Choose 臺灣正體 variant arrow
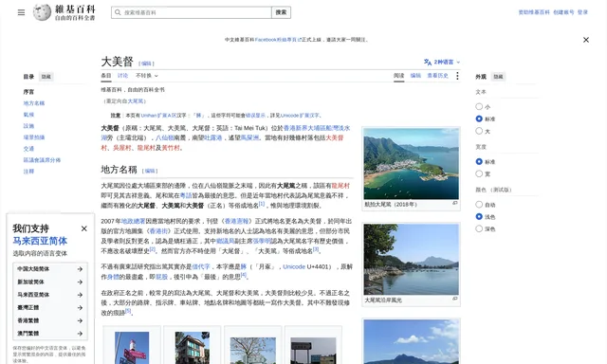 pyautogui.click(x=80, y=307)
